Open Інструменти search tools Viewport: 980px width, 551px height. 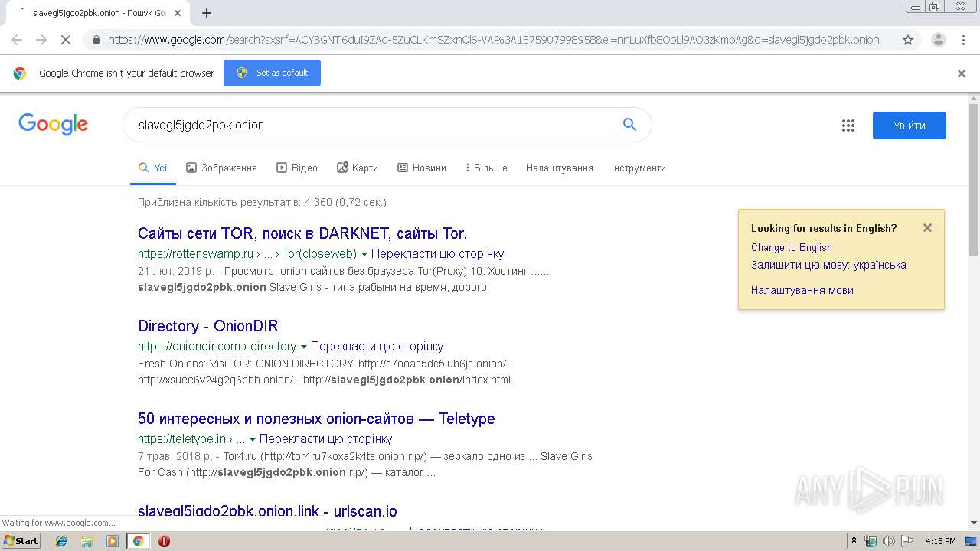[639, 168]
